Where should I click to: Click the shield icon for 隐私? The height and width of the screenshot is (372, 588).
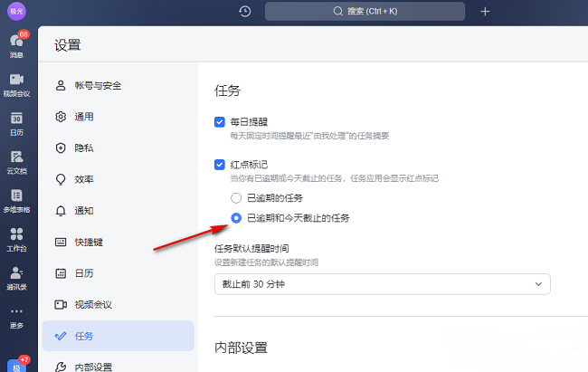coord(61,148)
